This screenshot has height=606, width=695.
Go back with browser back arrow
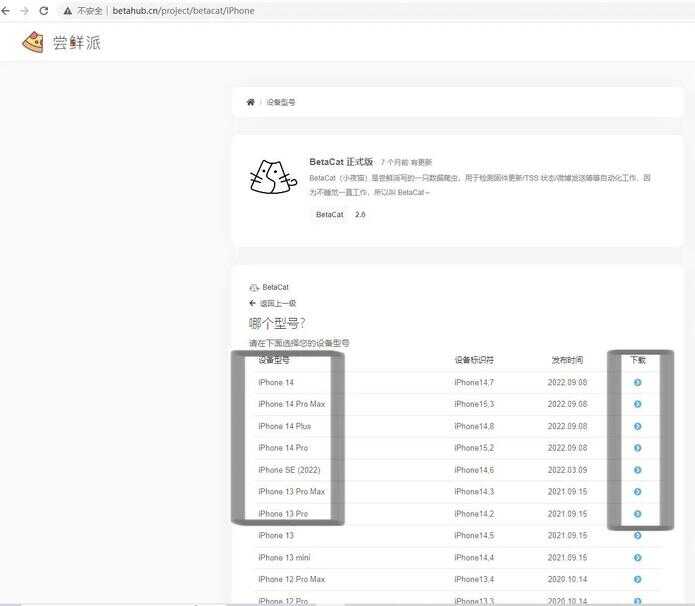point(8,10)
